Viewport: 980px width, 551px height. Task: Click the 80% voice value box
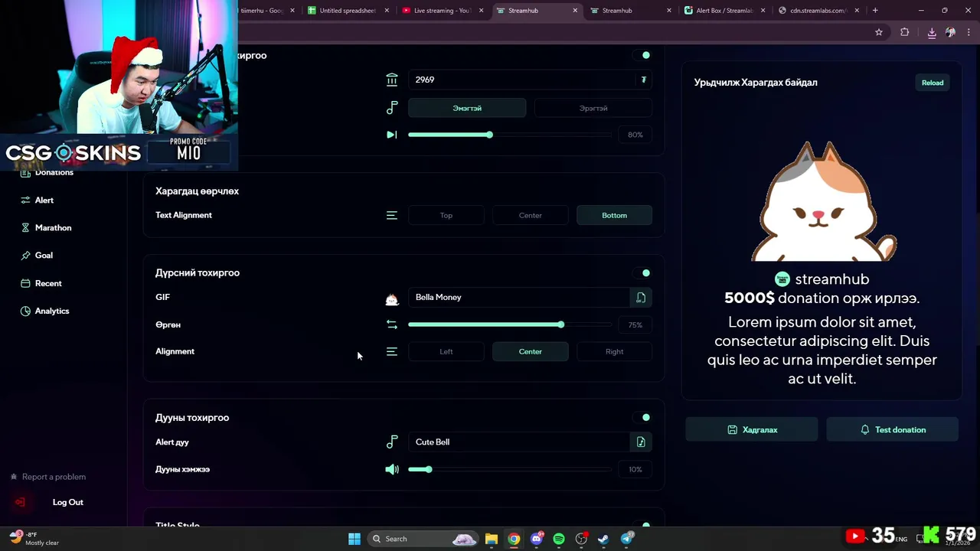coord(635,135)
